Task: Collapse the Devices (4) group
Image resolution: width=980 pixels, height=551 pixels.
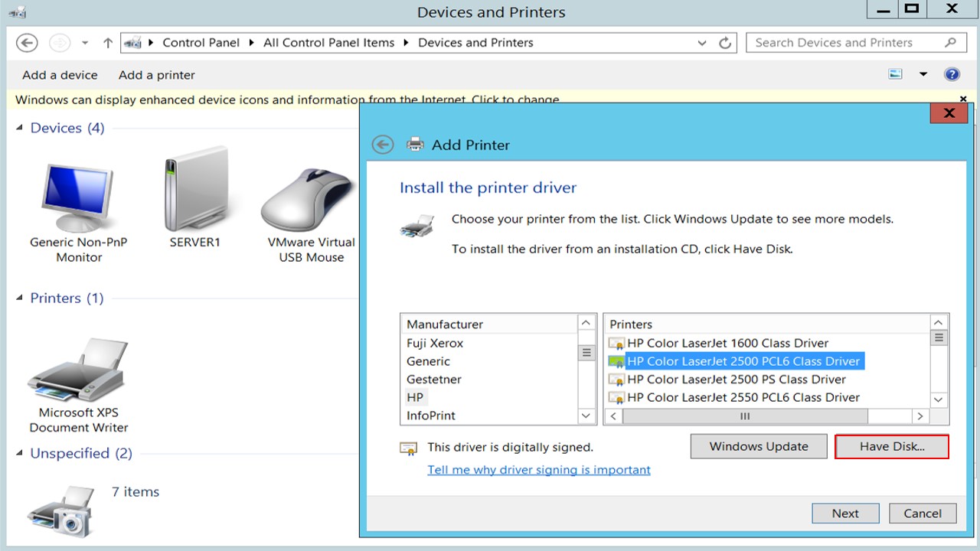Action: pyautogui.click(x=20, y=128)
